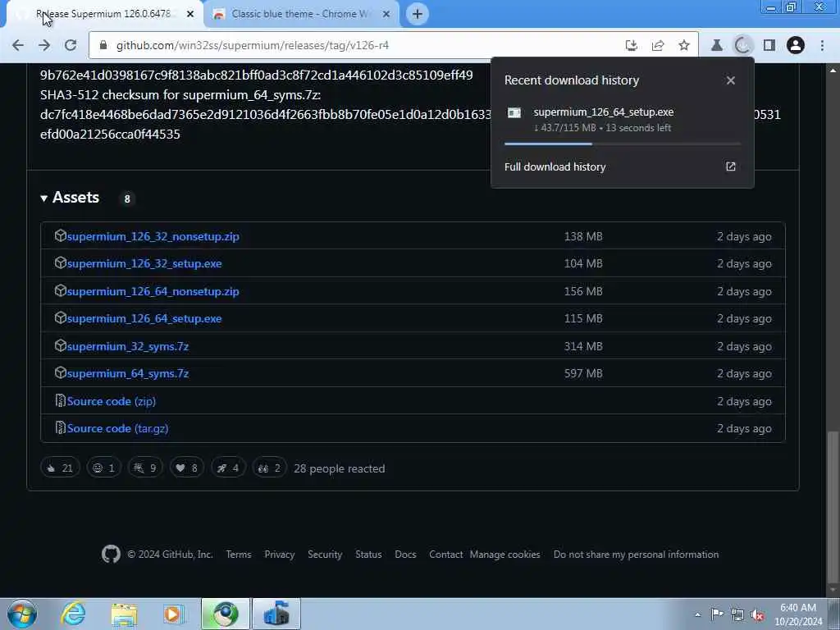Screen dimensions: 840x630
Task: Click the rocket reaction with 4
Action: coord(228,468)
